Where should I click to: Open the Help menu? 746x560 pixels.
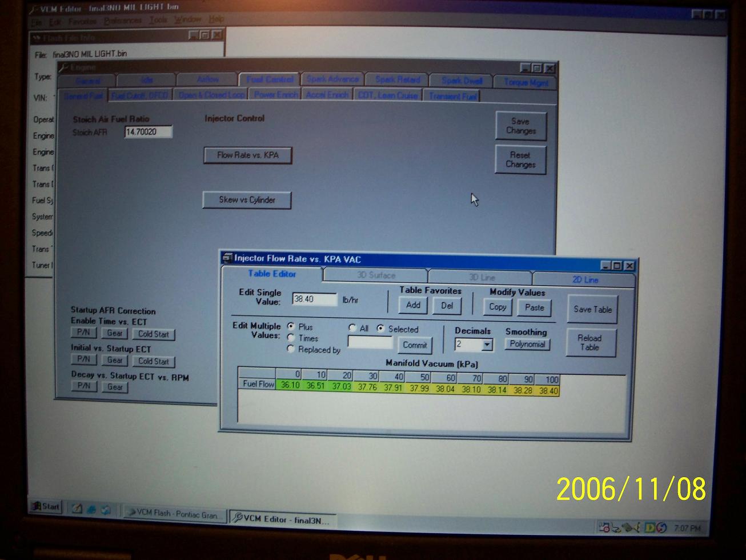pos(216,19)
